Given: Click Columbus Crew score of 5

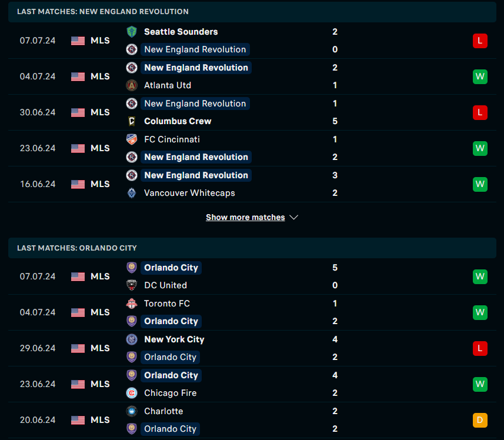Looking at the screenshot, I should point(335,121).
